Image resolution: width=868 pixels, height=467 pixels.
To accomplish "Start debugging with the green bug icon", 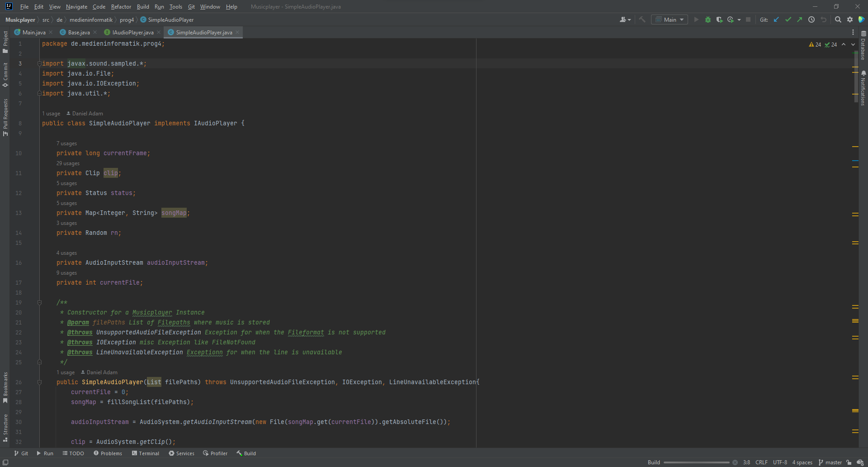I will [708, 19].
